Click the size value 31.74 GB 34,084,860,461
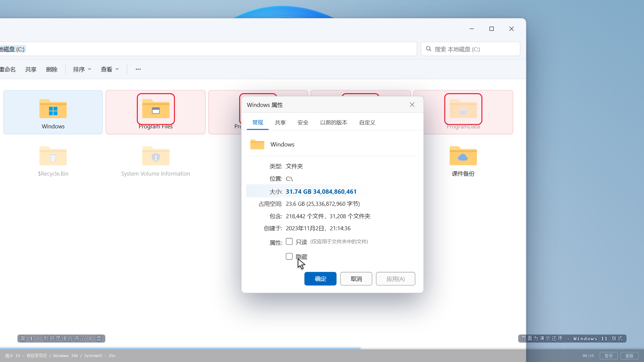The height and width of the screenshot is (362, 644). click(321, 192)
